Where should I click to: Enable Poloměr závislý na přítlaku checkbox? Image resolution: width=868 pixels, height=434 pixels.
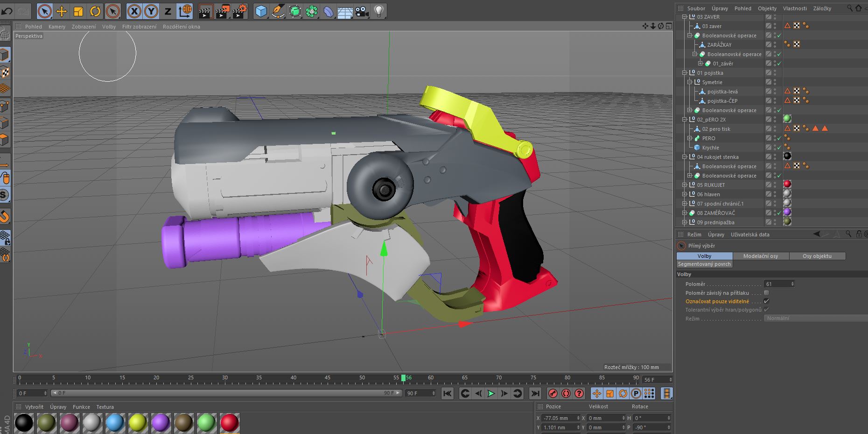coord(766,293)
